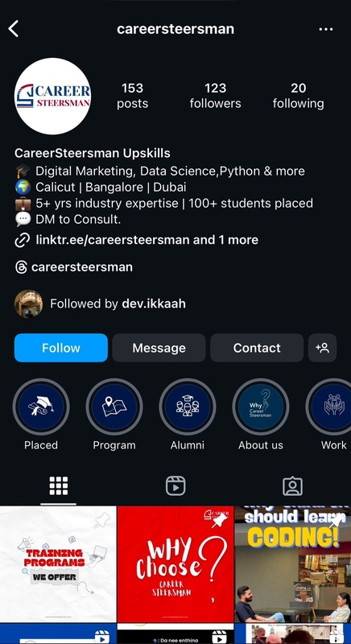Open the Placed story highlight
This screenshot has width=351, height=644.
click(41, 407)
